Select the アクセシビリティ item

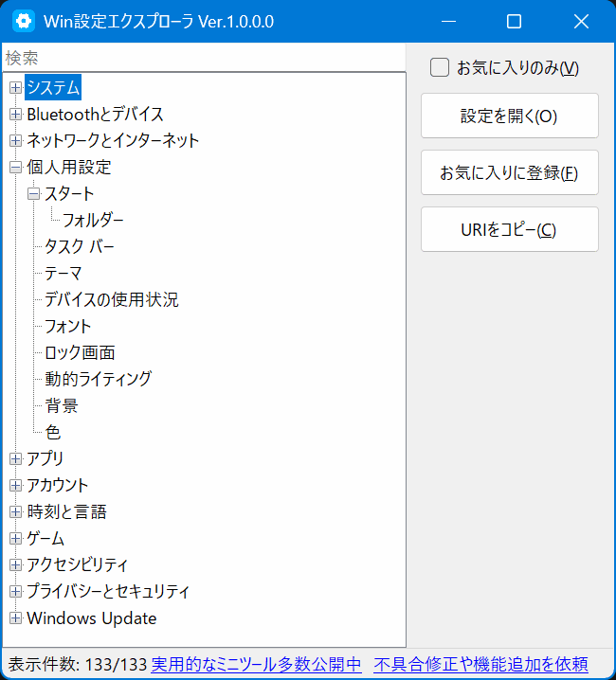[x=78, y=564]
